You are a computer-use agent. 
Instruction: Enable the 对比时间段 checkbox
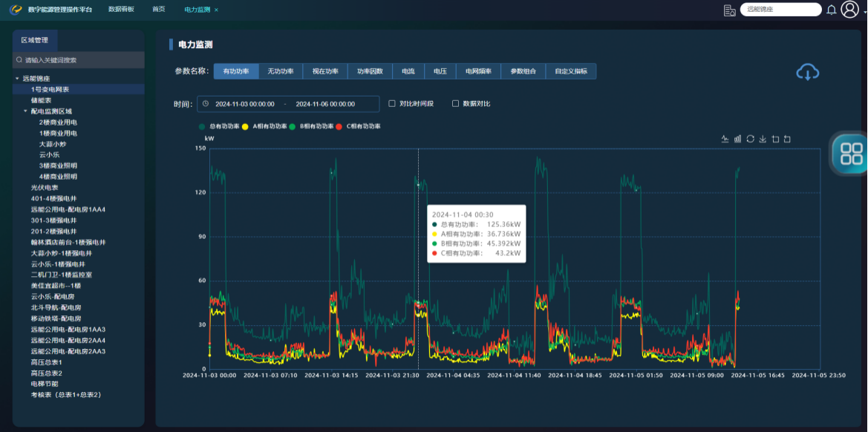[392, 104]
